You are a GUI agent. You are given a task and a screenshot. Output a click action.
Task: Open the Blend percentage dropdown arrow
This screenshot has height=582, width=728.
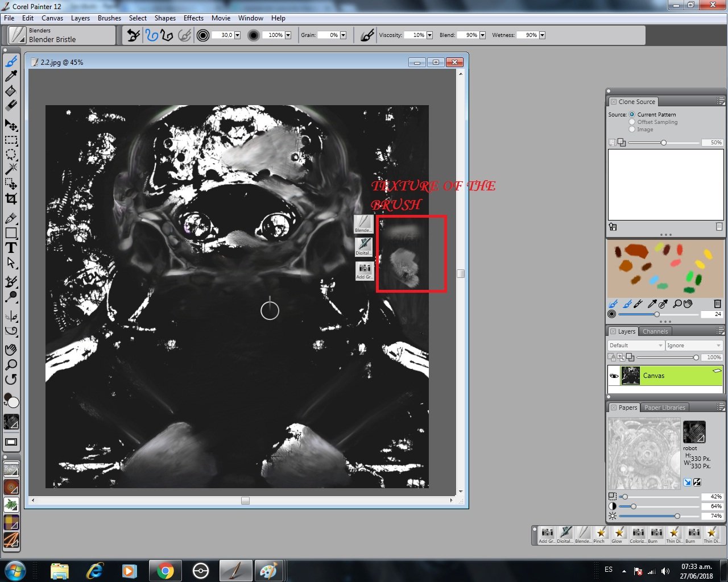click(482, 35)
